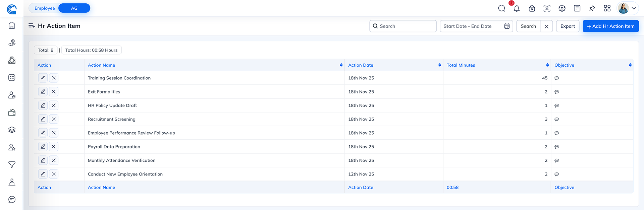Click the Export button

(x=568, y=26)
